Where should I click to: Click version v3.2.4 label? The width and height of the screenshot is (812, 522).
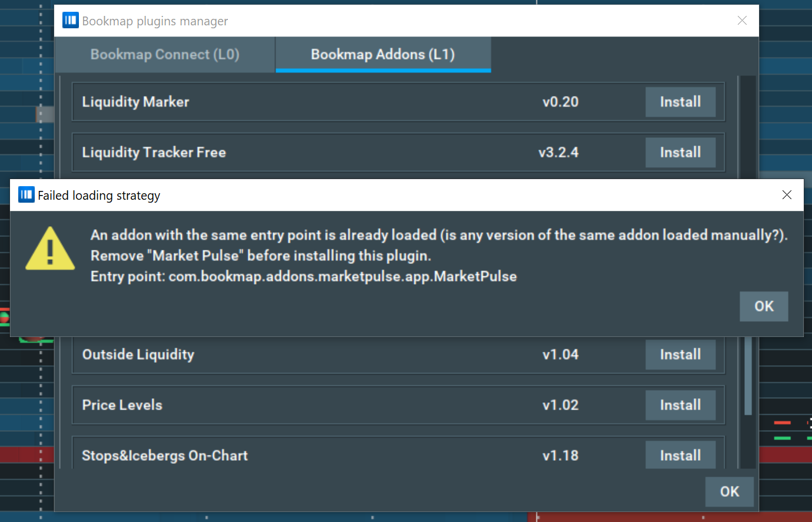pos(558,153)
